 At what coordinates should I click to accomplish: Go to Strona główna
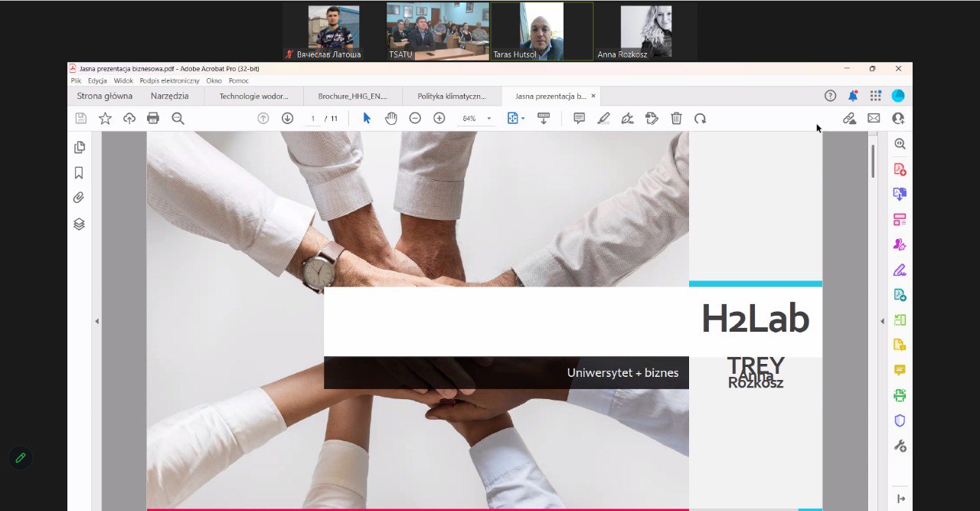pos(105,97)
